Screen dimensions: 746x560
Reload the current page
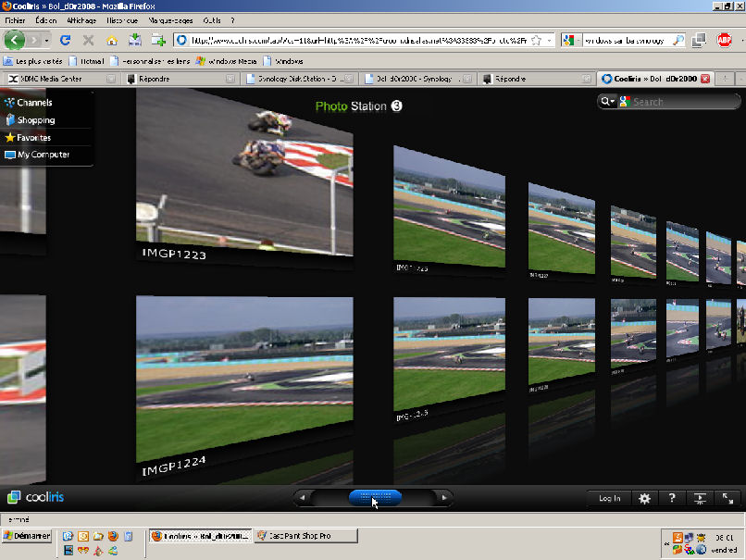(x=65, y=41)
